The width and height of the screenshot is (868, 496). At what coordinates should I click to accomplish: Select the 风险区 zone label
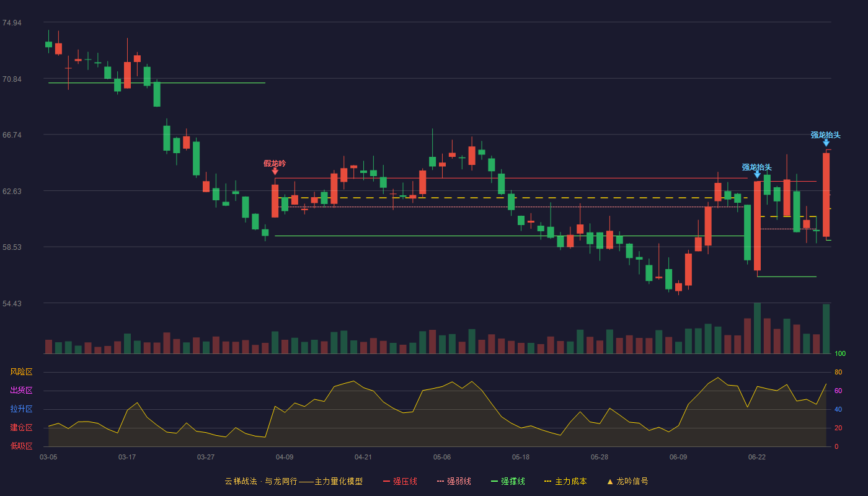21,372
